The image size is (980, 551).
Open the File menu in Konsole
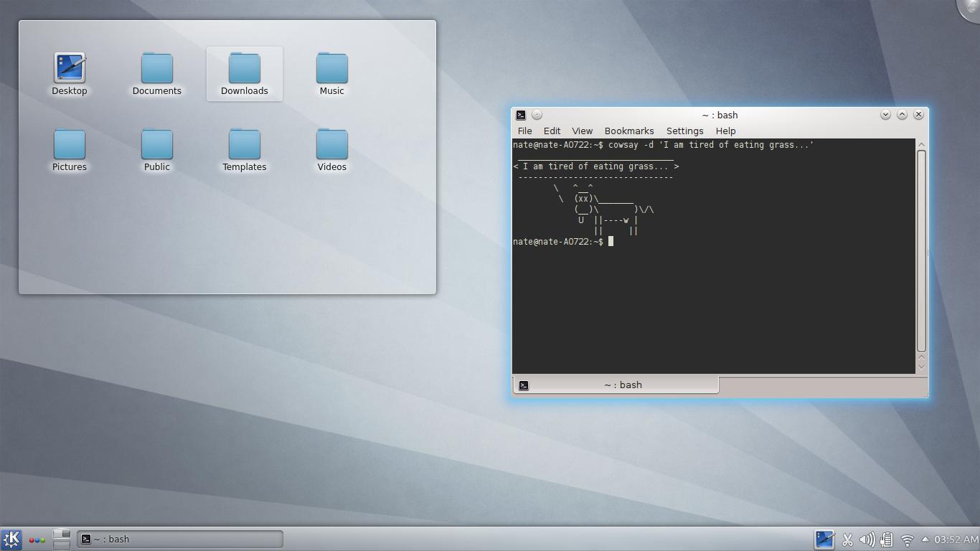(x=524, y=131)
